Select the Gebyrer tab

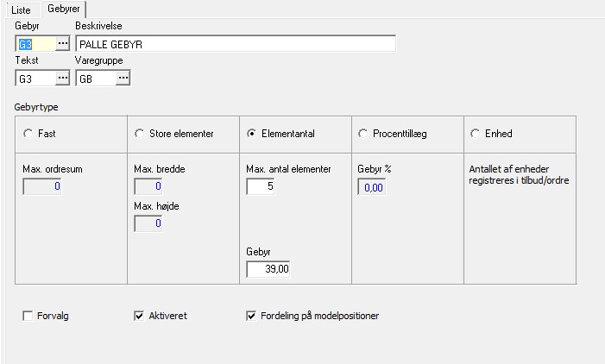(x=64, y=8)
